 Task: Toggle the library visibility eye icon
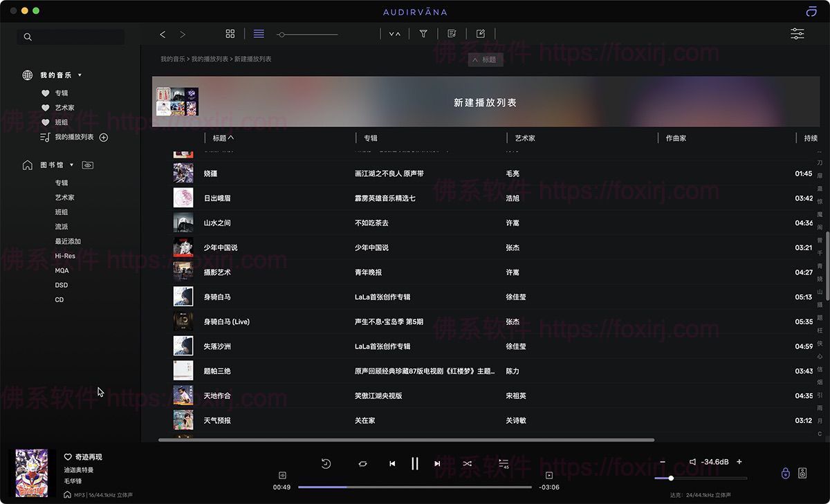point(87,165)
